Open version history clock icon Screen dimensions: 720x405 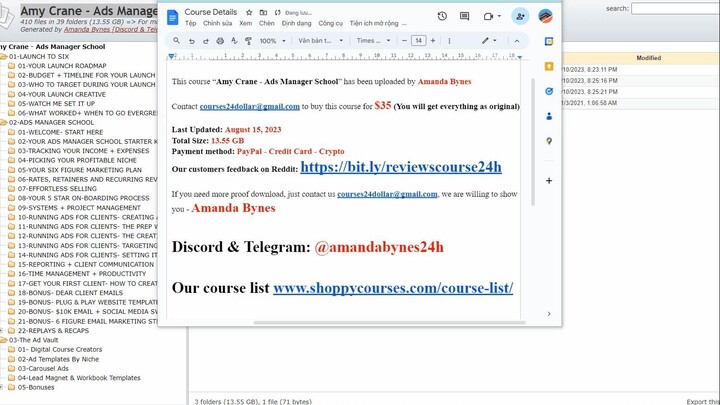point(442,16)
